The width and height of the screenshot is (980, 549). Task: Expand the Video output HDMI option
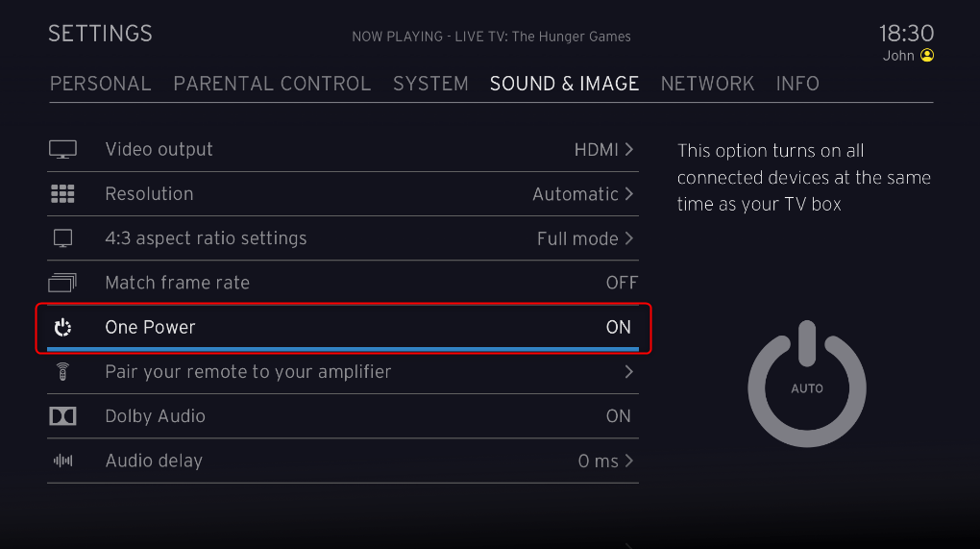tap(603, 149)
